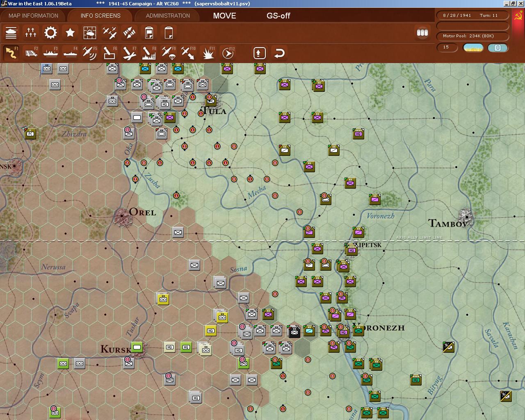Viewport: 525px width, 420px height.
Task: Open the order of battle tank icon
Action: (x=11, y=32)
